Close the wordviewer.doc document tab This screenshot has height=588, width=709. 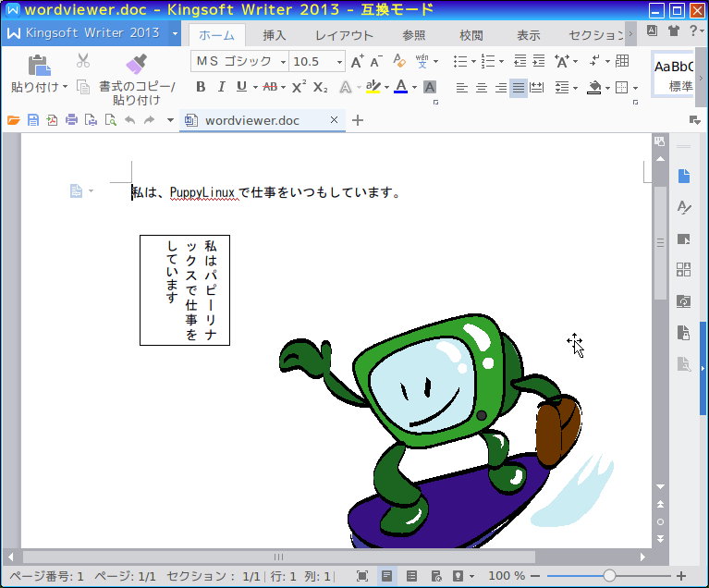334,120
